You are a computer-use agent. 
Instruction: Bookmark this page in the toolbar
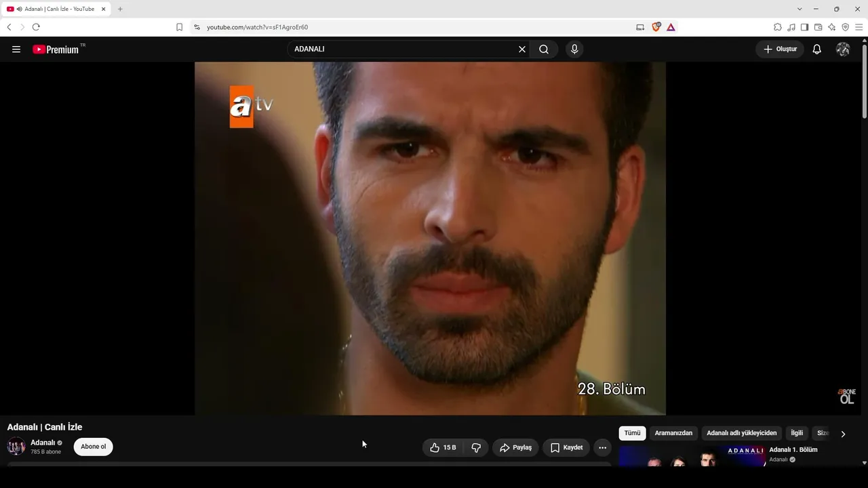click(179, 27)
